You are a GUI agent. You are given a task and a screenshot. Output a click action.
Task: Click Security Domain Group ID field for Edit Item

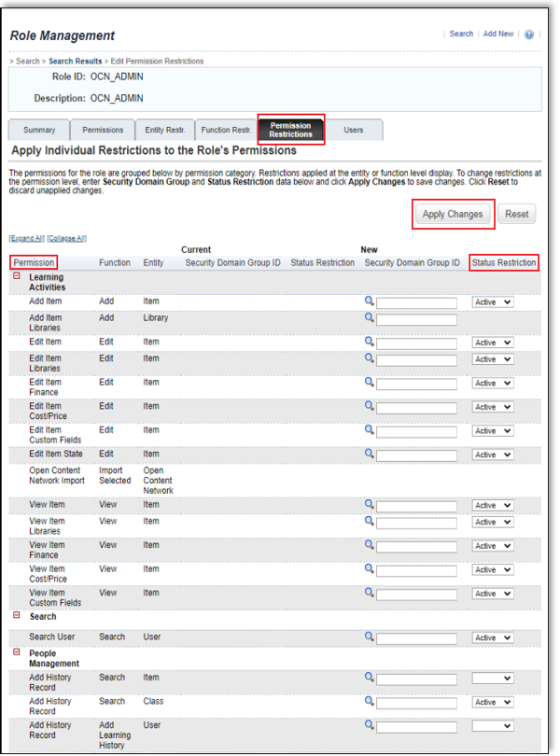tap(416, 343)
